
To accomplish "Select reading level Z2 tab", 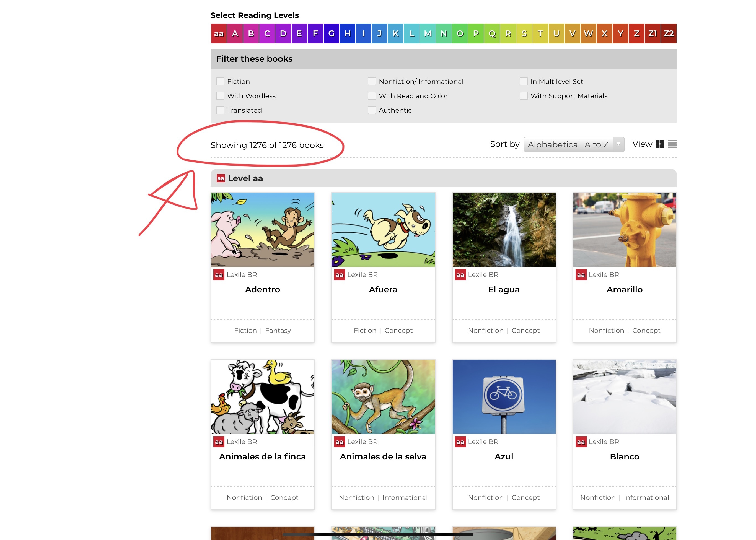I will tap(669, 33).
